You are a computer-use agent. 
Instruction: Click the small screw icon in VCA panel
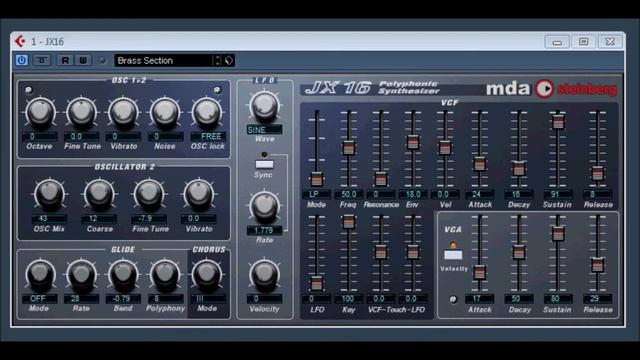point(453,299)
